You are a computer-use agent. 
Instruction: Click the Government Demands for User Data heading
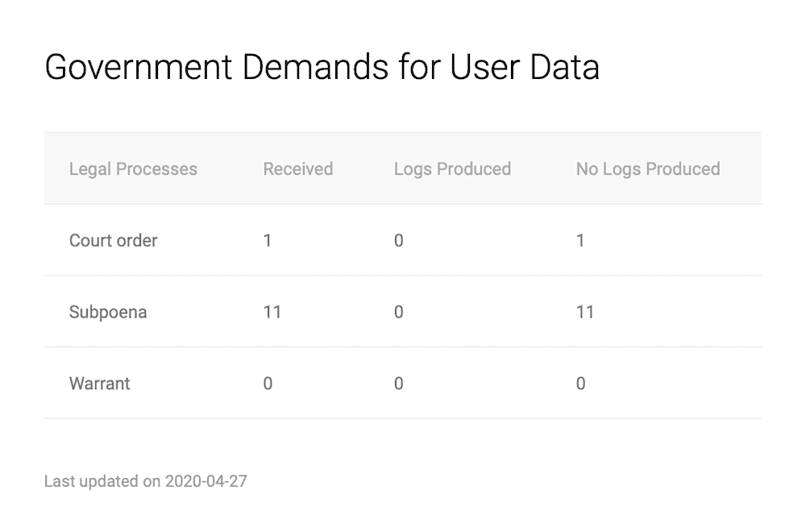(x=322, y=68)
